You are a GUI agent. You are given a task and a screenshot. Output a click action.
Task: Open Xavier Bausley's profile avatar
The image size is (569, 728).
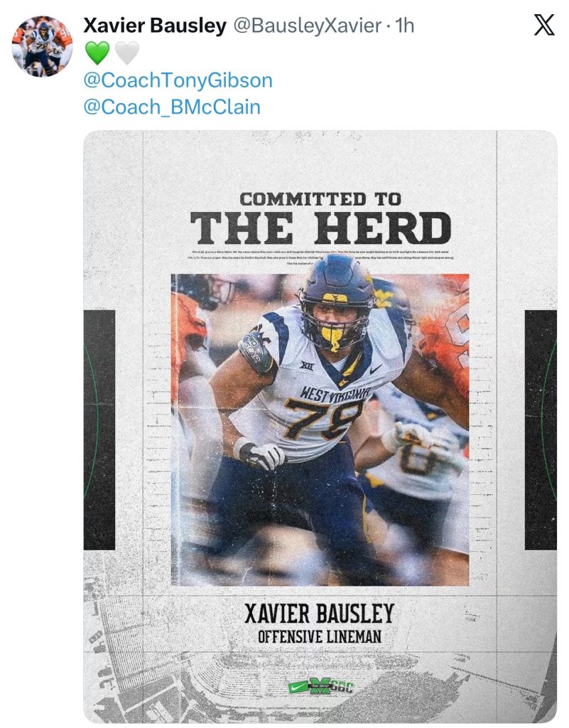pyautogui.click(x=42, y=46)
